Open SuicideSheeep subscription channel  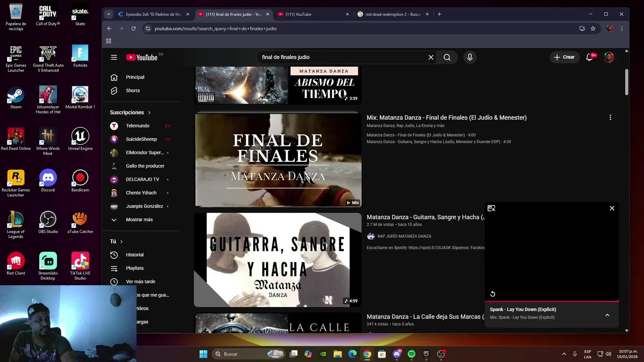[x=141, y=139]
